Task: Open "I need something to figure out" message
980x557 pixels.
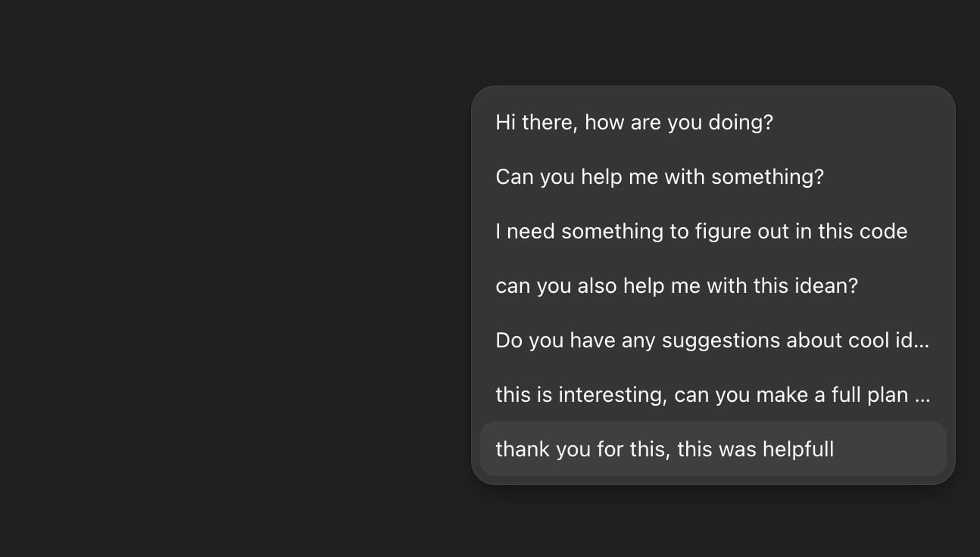Action: 701,231
